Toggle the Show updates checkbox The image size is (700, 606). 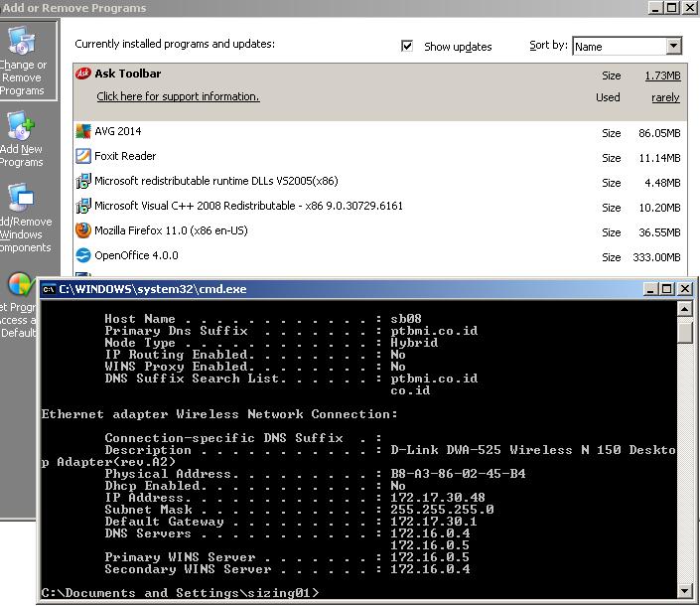point(407,46)
